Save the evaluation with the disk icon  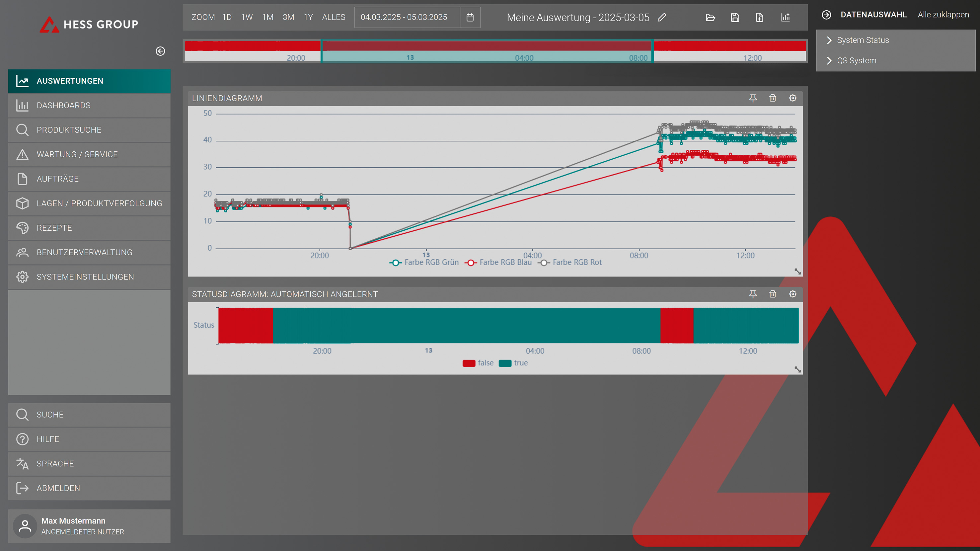point(735,18)
